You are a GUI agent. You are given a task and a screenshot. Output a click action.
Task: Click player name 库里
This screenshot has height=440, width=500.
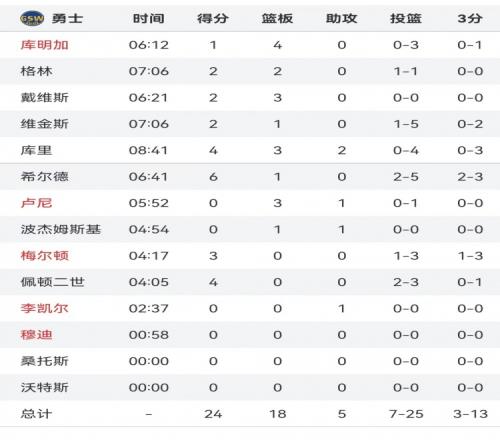tap(36, 150)
